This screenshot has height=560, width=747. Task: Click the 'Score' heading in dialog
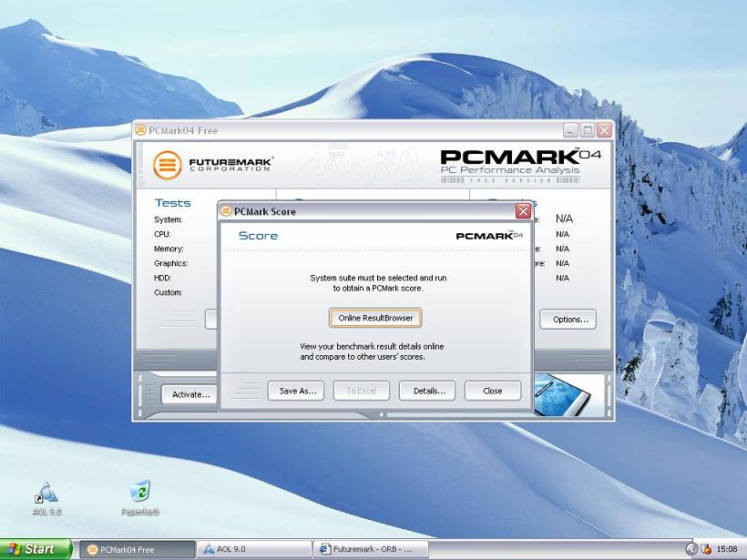[258, 236]
